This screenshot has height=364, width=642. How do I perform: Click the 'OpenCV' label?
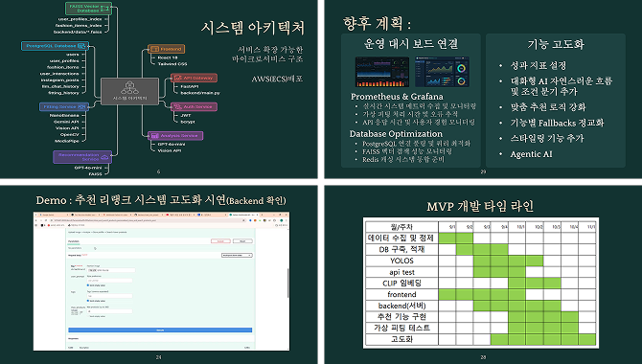pos(70,134)
